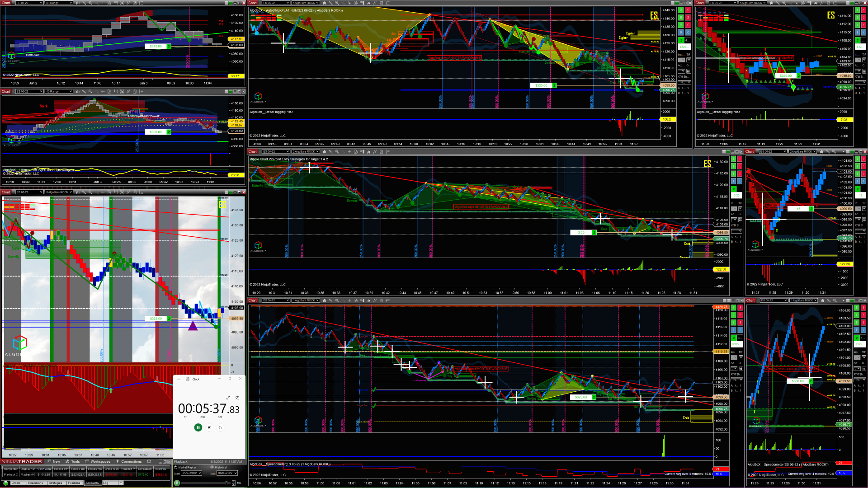Reset the Clock stopwatch
Viewport: 868px width, 488px height.
click(220, 427)
